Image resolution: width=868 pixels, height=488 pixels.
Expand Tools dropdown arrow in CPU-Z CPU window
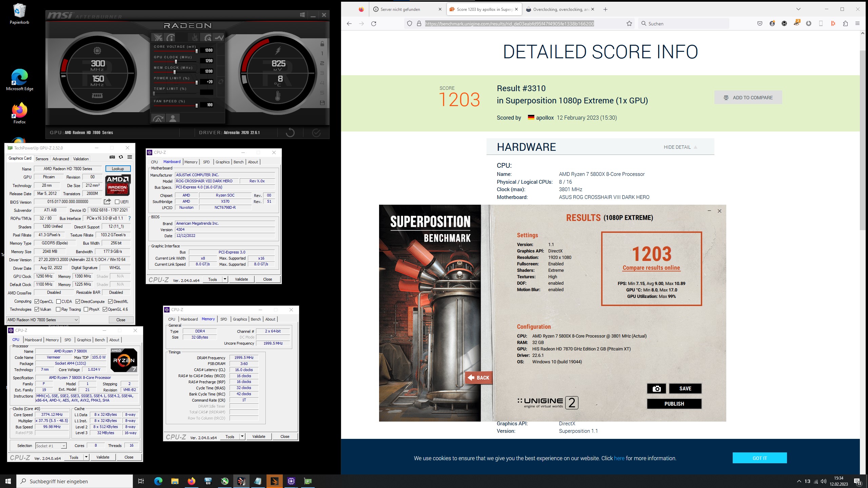pyautogui.click(x=86, y=457)
